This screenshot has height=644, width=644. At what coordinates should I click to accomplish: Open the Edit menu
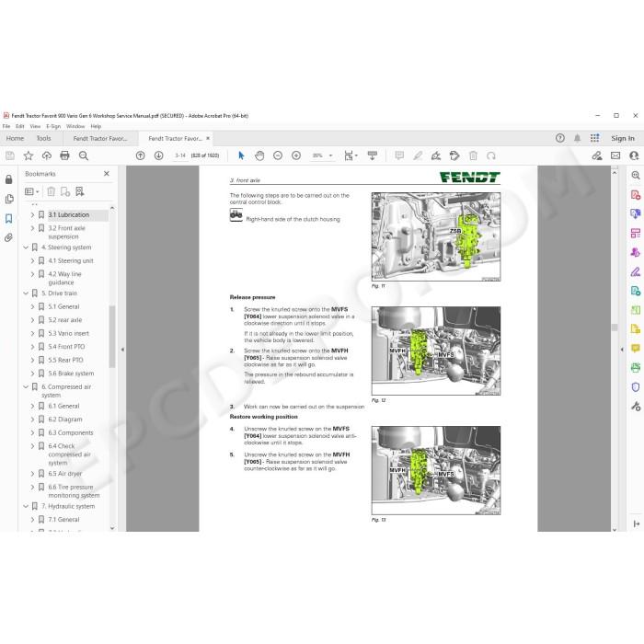[19, 127]
